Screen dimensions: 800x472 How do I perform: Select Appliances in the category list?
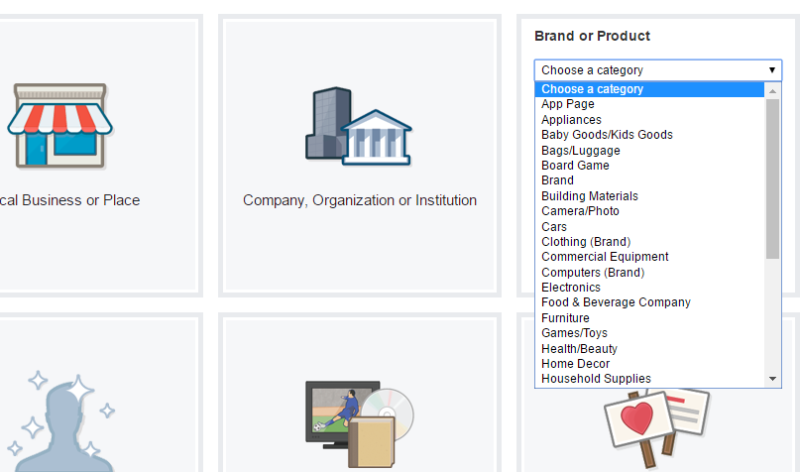[x=649, y=119]
